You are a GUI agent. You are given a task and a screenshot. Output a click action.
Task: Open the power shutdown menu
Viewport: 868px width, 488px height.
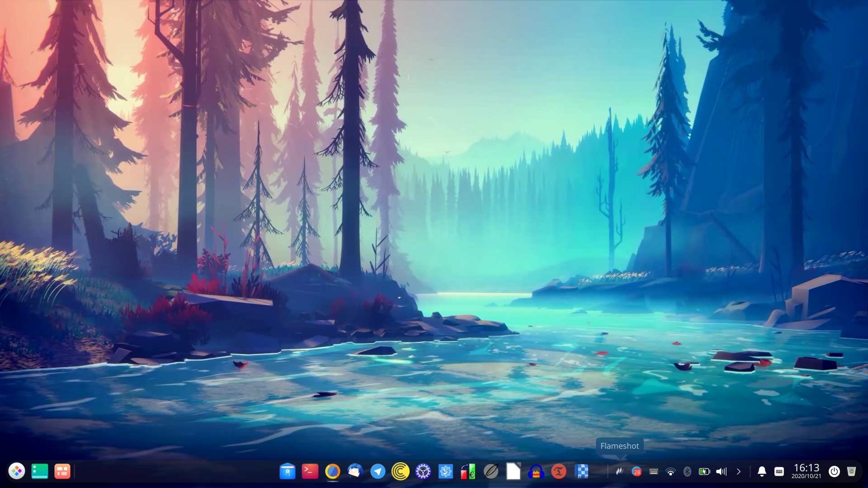pyautogui.click(x=834, y=471)
